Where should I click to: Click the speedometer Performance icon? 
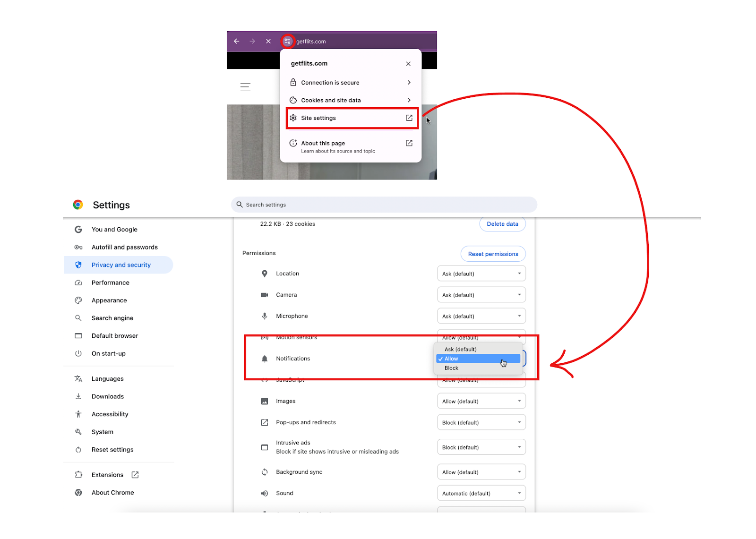(78, 282)
